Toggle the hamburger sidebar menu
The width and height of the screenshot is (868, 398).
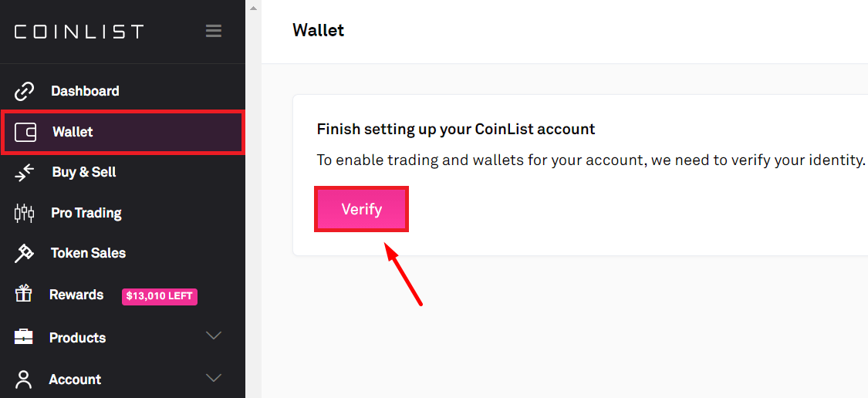[x=214, y=31]
